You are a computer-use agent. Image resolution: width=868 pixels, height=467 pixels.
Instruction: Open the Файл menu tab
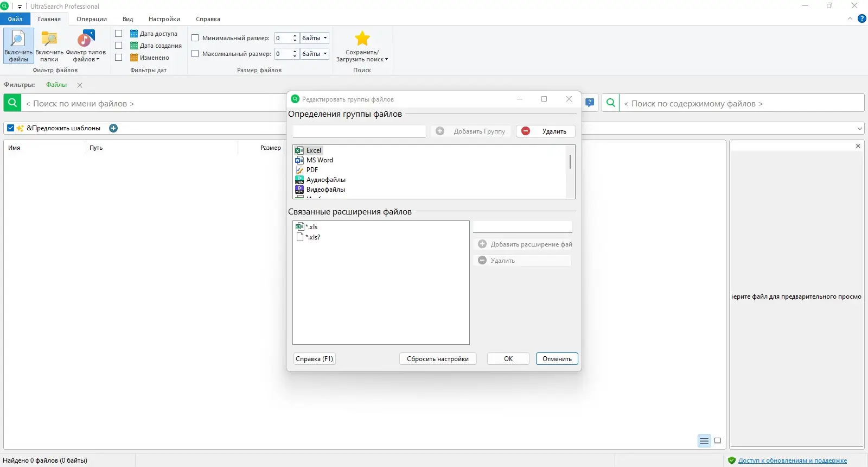pos(15,19)
